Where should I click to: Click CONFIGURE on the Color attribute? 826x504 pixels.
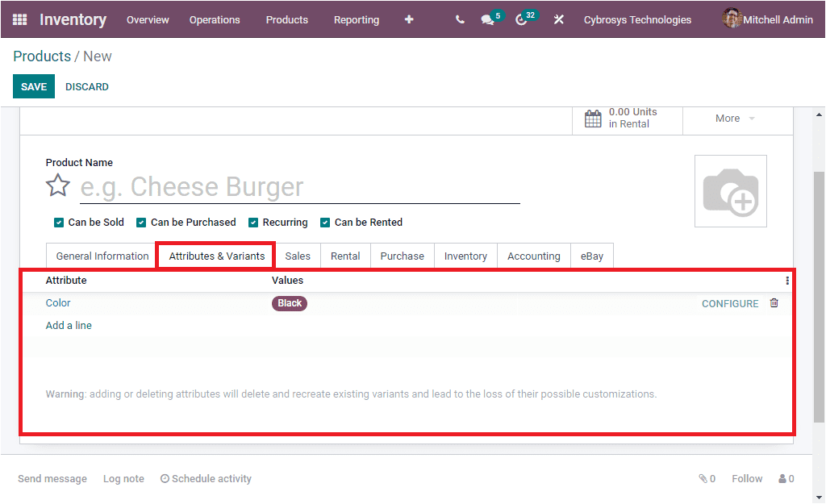730,303
